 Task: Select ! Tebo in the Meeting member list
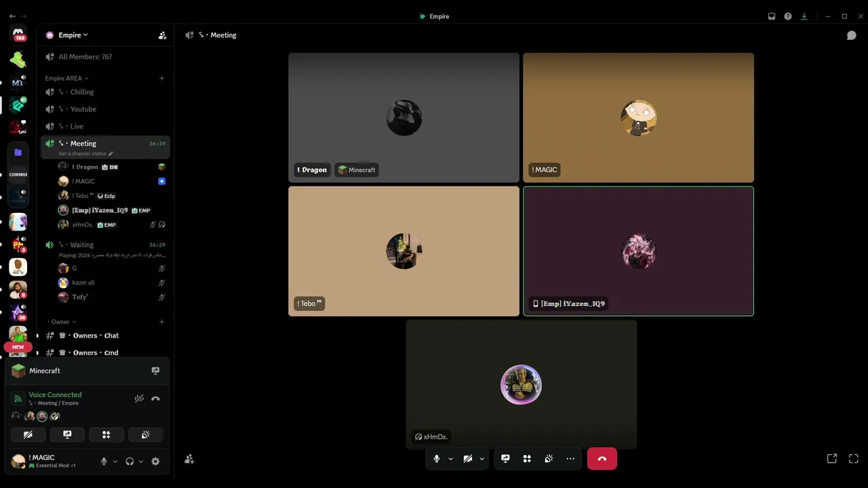(112, 196)
